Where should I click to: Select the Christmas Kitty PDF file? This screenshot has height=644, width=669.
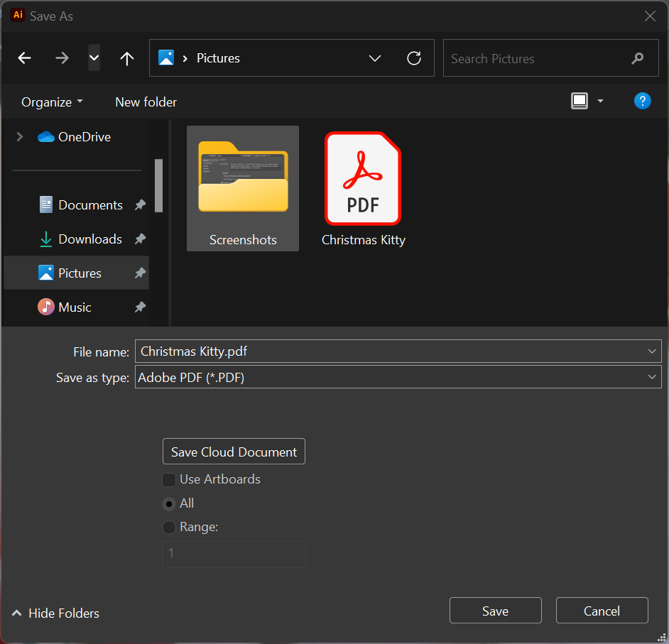(363, 189)
